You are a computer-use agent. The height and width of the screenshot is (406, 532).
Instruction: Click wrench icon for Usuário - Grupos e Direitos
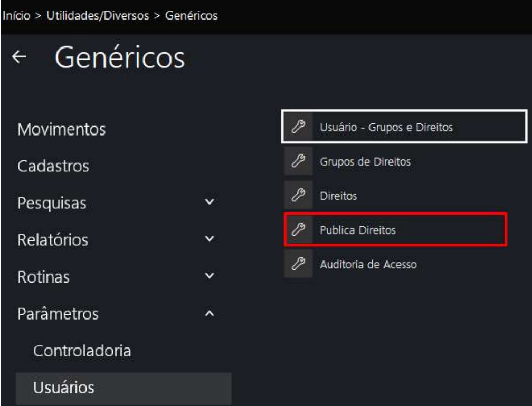tap(298, 127)
